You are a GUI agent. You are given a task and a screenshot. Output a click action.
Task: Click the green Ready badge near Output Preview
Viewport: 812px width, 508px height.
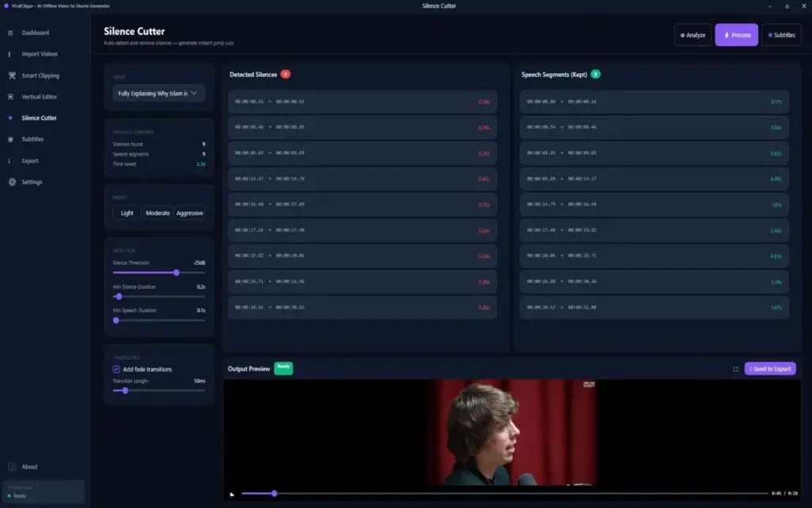tap(283, 368)
